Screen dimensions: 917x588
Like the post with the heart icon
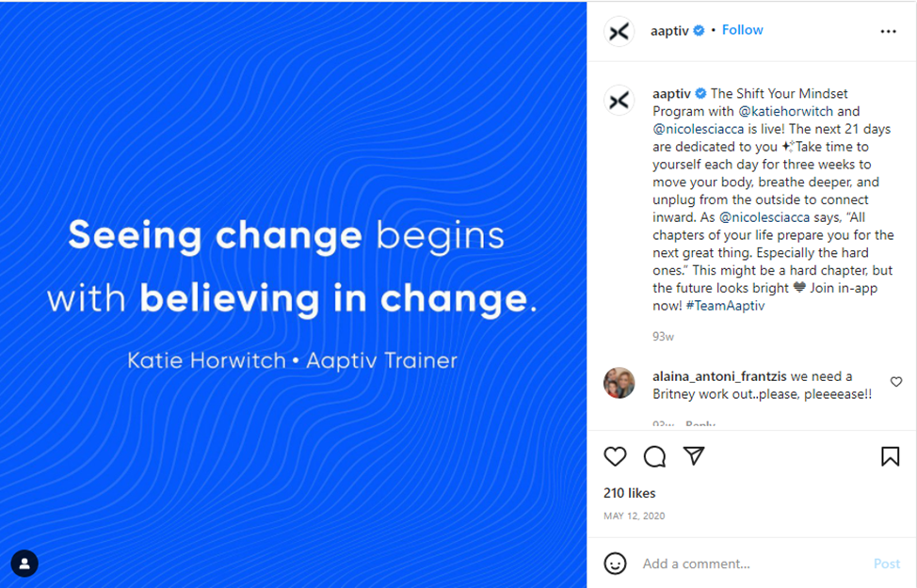tap(615, 456)
